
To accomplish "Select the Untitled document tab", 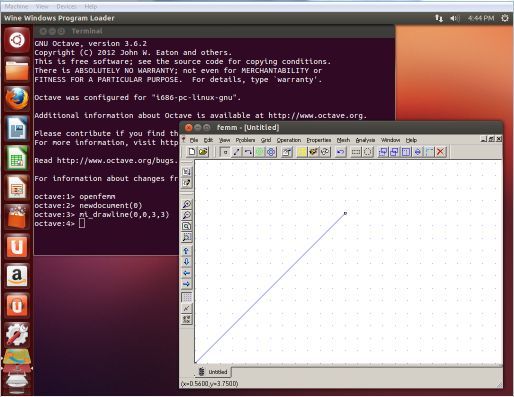I will [x=213, y=372].
